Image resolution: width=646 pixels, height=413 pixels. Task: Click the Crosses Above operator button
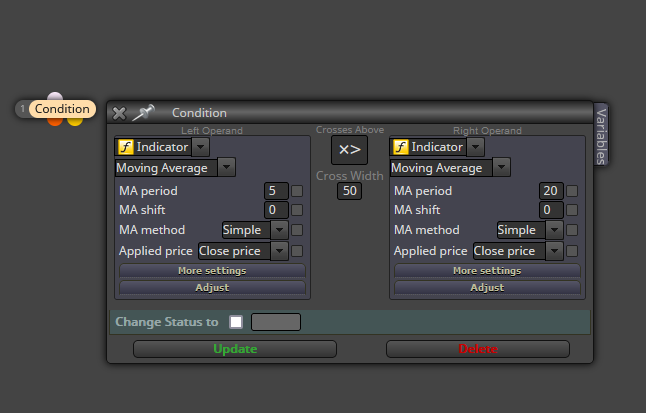[x=349, y=150]
